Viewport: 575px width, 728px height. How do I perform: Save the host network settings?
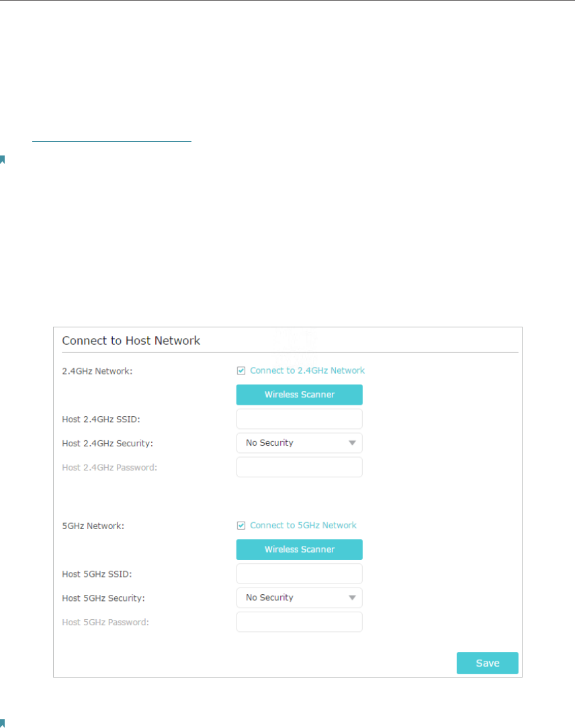(x=487, y=663)
